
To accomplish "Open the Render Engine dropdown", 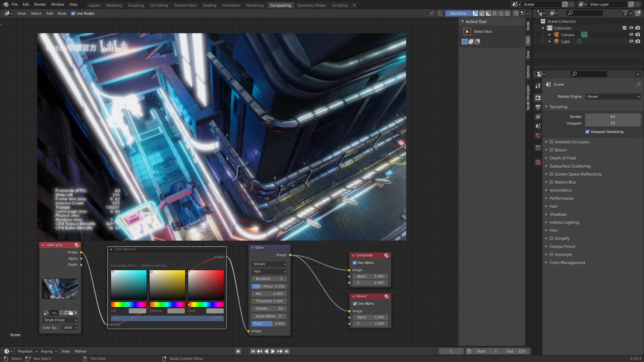I will click(x=613, y=97).
